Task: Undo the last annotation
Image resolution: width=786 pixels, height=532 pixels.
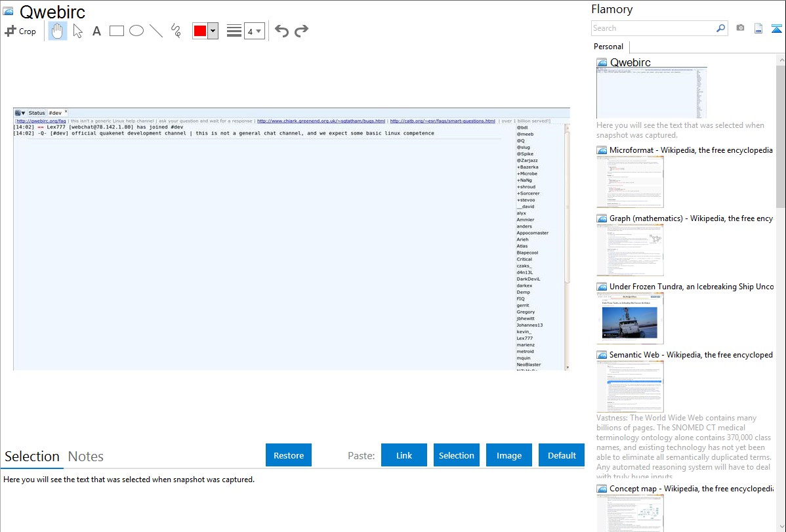Action: (281, 31)
